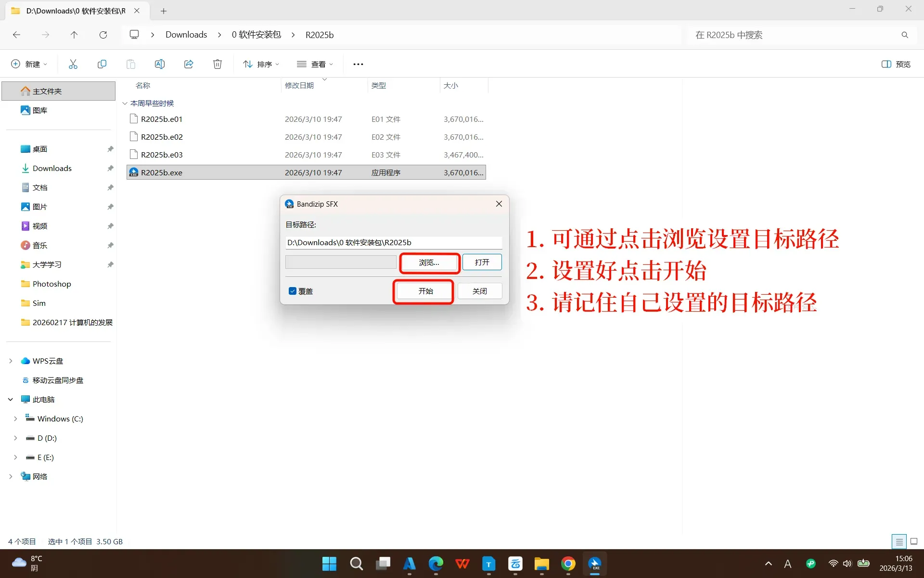Click the Up directory arrow icon
924x578 pixels.
(74, 35)
